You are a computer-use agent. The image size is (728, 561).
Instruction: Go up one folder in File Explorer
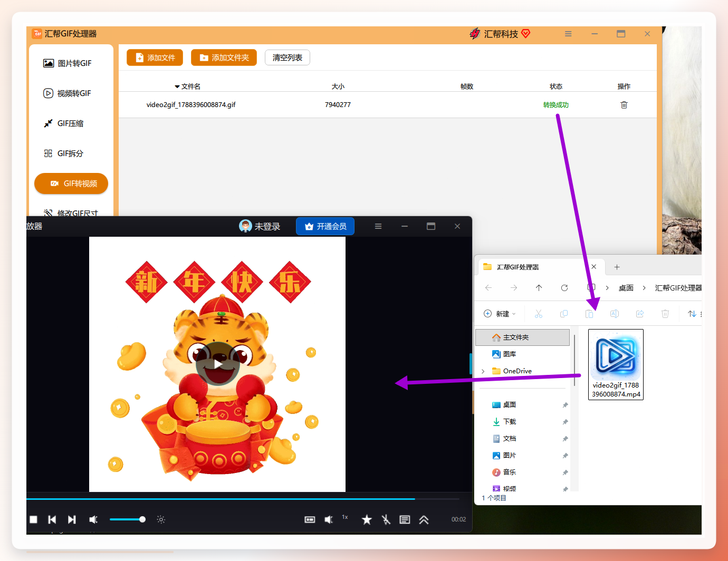[539, 288]
